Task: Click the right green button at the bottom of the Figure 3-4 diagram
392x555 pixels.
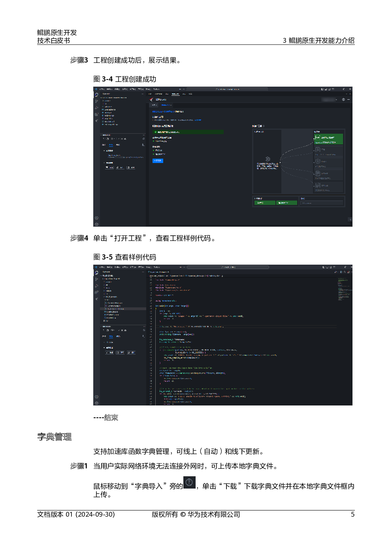Action: [x=286, y=203]
